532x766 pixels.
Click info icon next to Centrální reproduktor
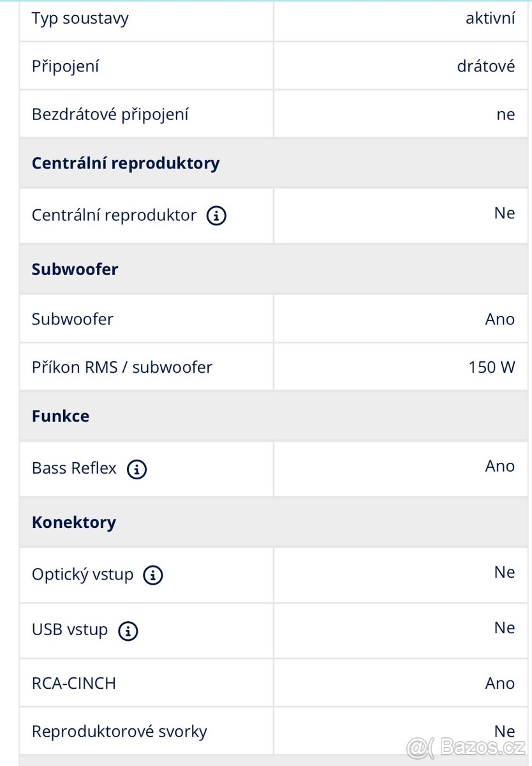(217, 216)
